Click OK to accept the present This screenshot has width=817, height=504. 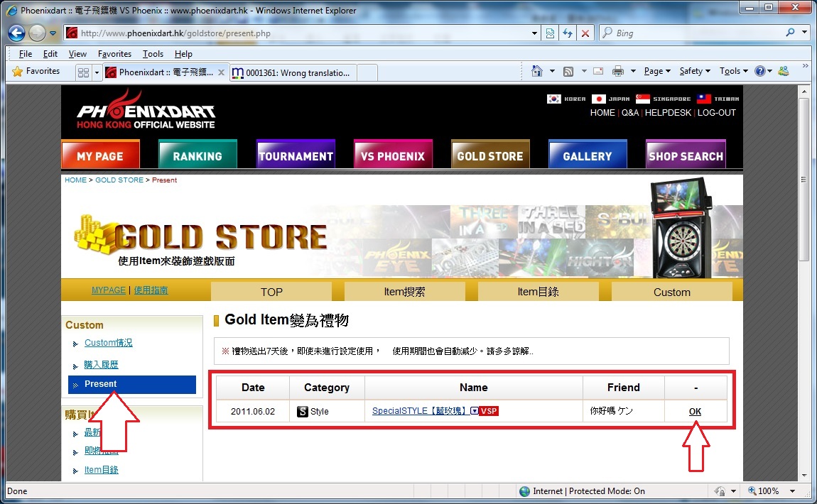tap(695, 411)
